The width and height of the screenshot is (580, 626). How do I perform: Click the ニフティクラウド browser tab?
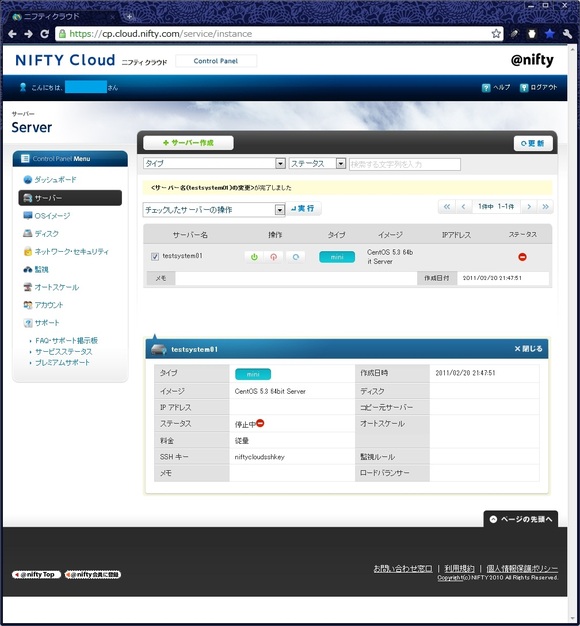click(x=64, y=17)
